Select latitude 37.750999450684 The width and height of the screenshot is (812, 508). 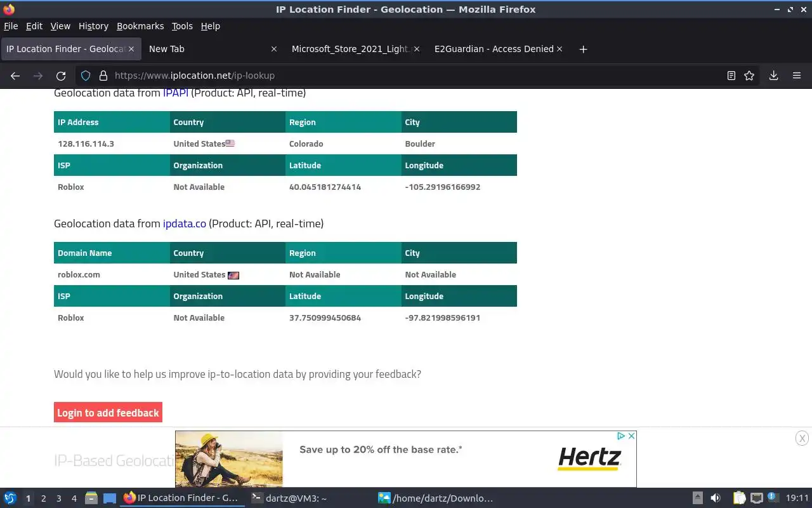coord(325,317)
